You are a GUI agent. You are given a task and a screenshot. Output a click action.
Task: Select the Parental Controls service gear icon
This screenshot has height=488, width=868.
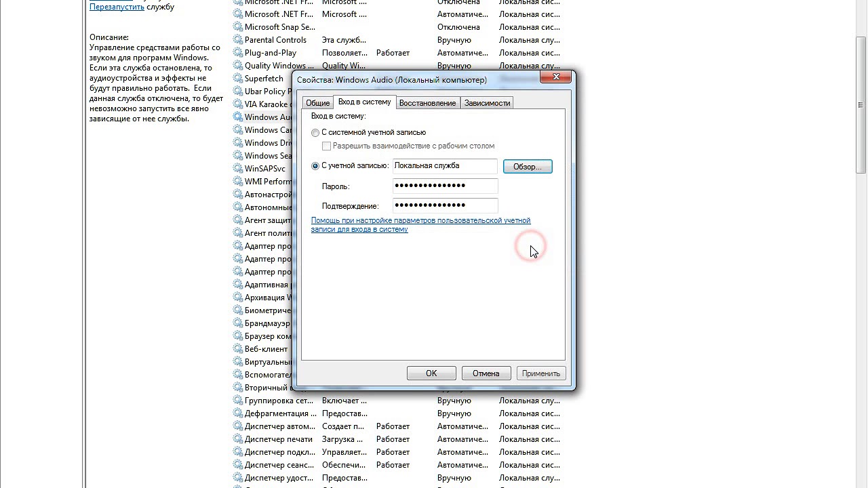(x=238, y=40)
